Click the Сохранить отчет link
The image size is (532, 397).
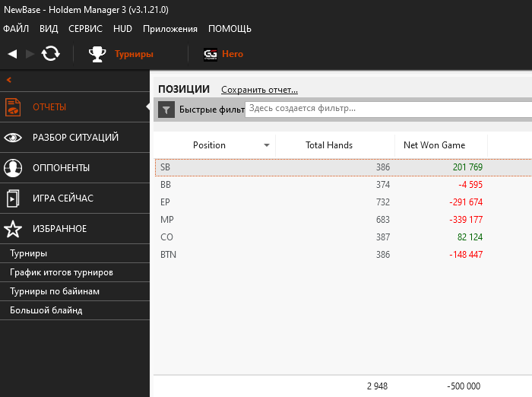259,90
